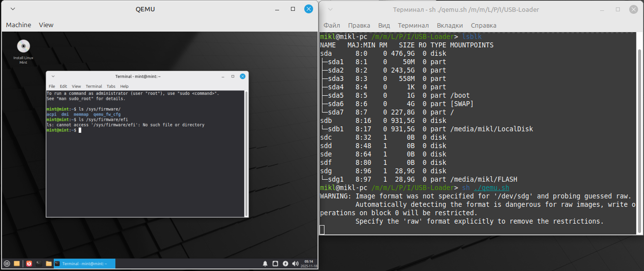This screenshot has width=644, height=271.
Task: Open the notifications bell in guest tray
Action: pos(265,264)
